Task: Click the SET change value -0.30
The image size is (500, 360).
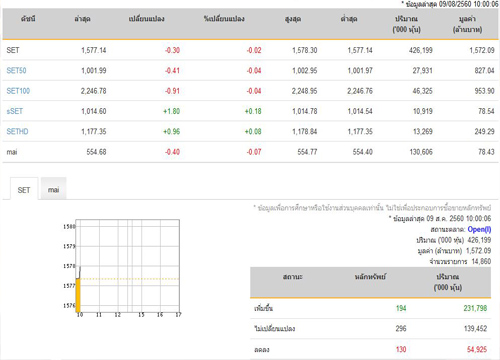Action: [x=172, y=50]
